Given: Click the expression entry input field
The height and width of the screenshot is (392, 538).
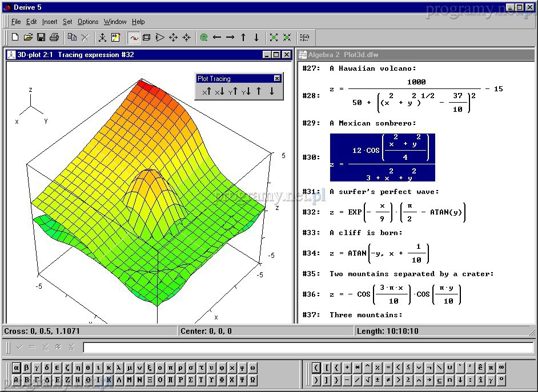Looking at the screenshot, I should 308,347.
